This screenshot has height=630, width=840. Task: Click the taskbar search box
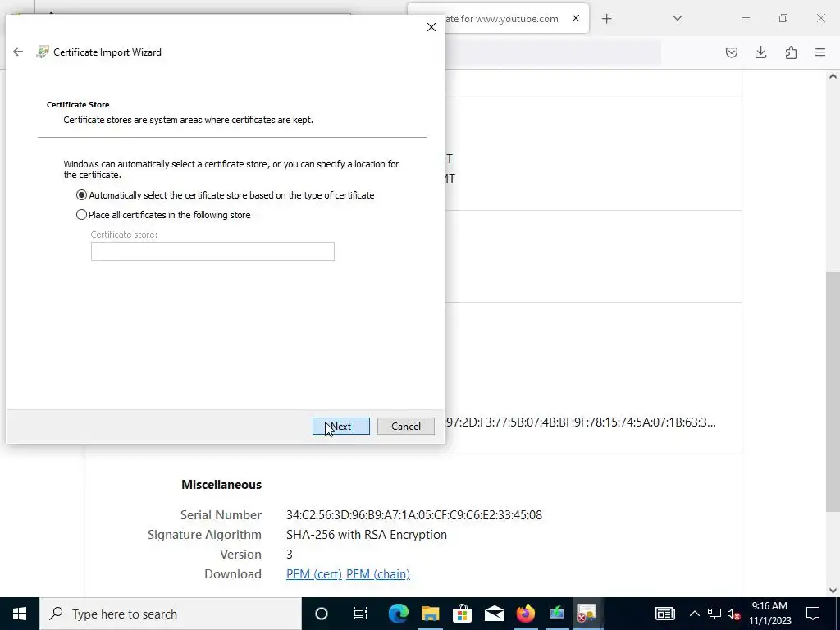pyautogui.click(x=171, y=614)
